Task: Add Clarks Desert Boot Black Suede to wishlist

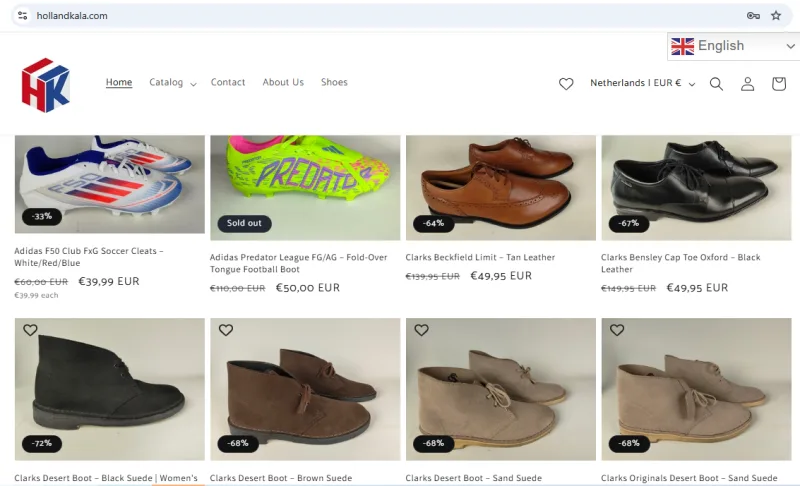Action: (x=30, y=330)
